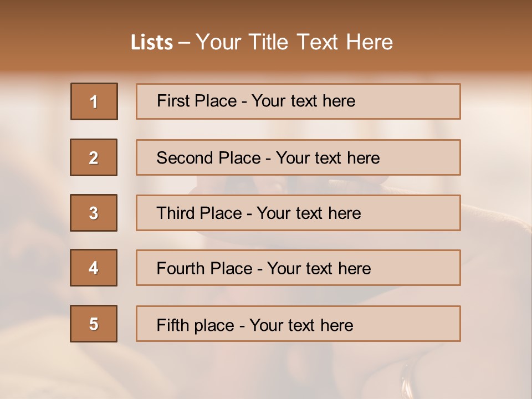The height and width of the screenshot is (399, 532).
Task: Select the bold word 'Lists' in title
Action: coord(152,43)
